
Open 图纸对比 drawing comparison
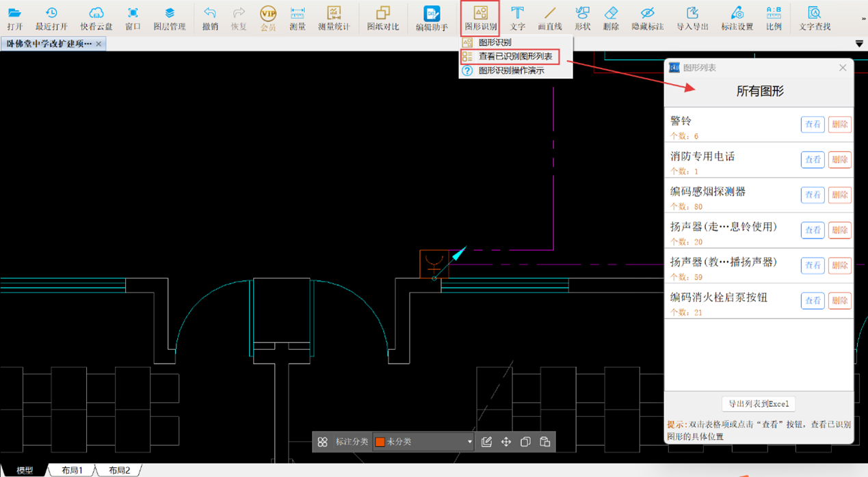tap(382, 18)
